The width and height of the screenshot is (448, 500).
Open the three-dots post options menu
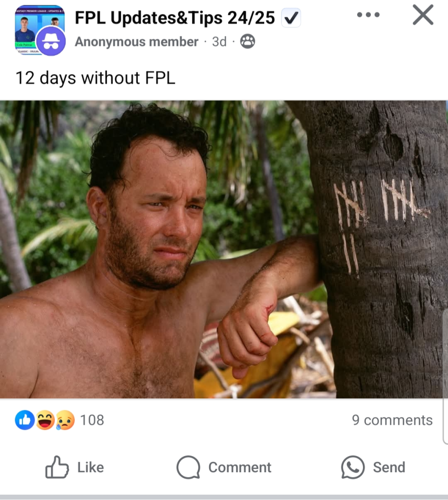click(368, 15)
